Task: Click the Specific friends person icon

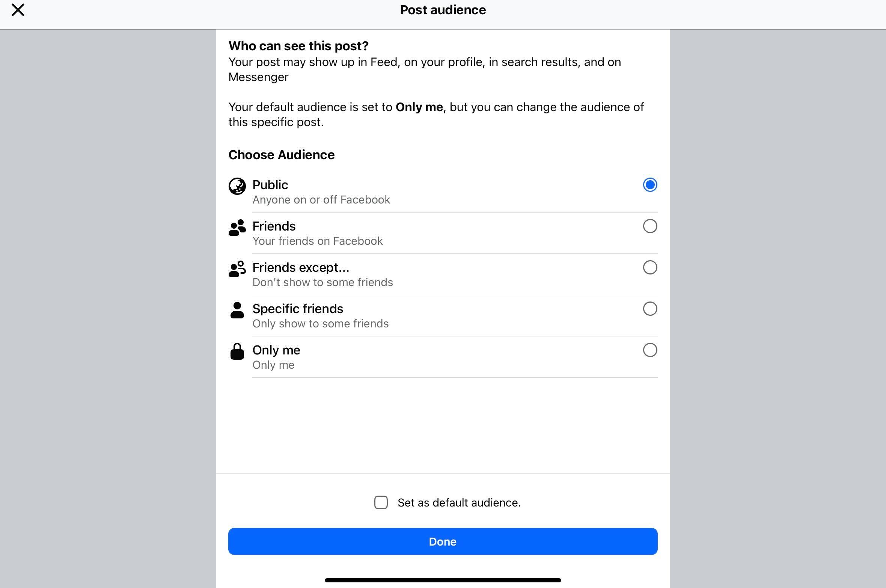Action: click(x=237, y=310)
